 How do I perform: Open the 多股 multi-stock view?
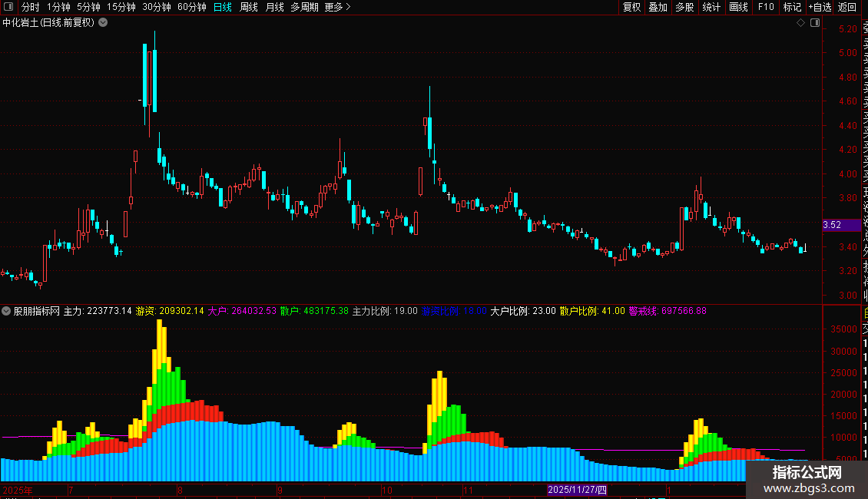pos(684,7)
